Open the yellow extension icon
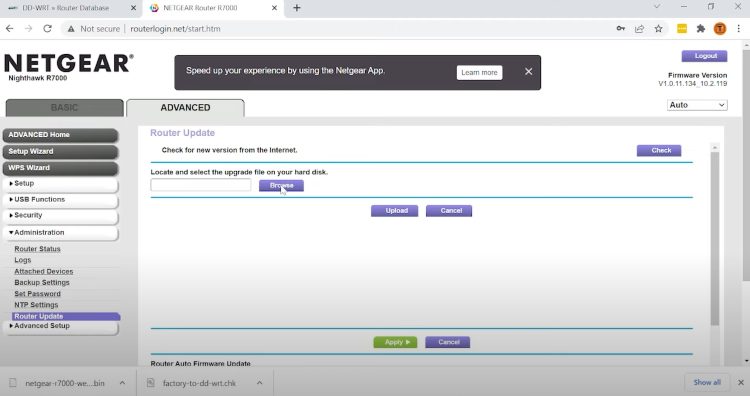 (x=682, y=29)
